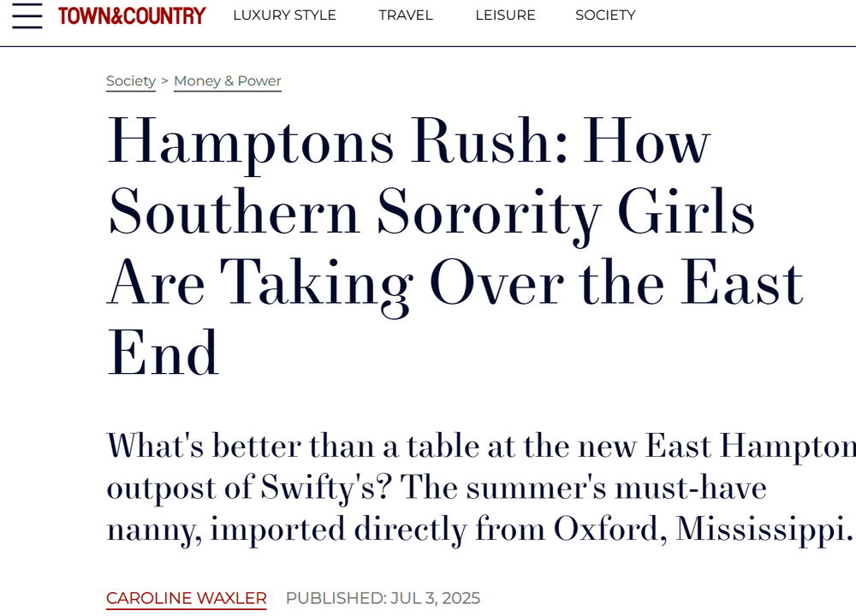Open the Luxury Style section
Image resolution: width=856 pixels, height=616 pixels.
tap(284, 15)
